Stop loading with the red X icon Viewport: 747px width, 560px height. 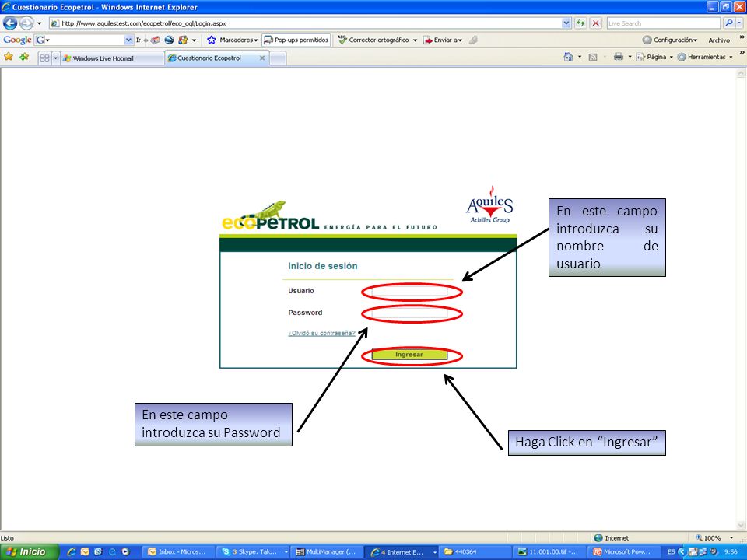click(595, 23)
